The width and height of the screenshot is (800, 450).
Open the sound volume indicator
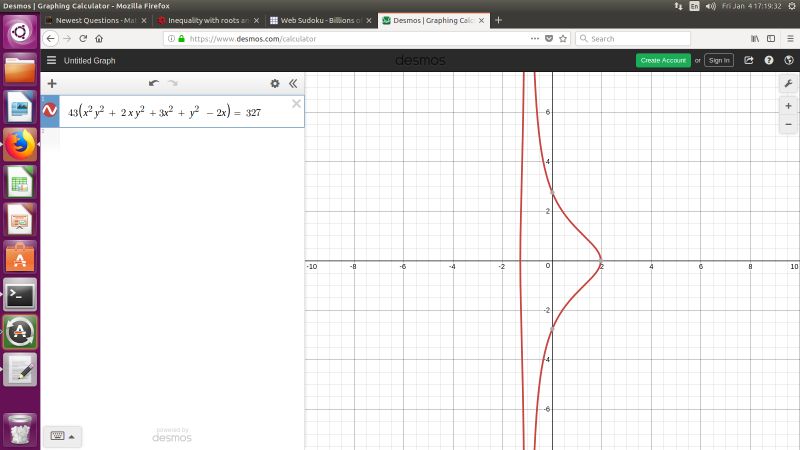click(711, 6)
